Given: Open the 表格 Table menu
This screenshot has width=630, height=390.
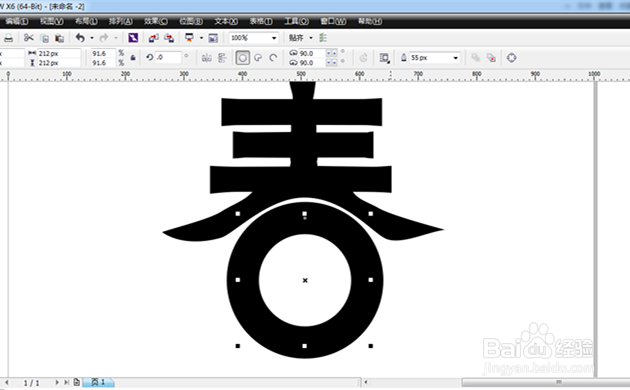Looking at the screenshot, I should [261, 21].
